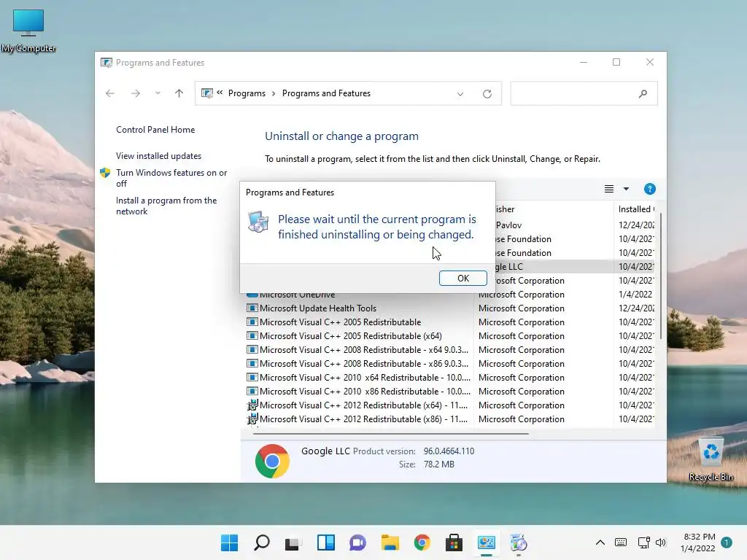Click the search magnifier icon in the search box
The image size is (747, 560).
[643, 94]
